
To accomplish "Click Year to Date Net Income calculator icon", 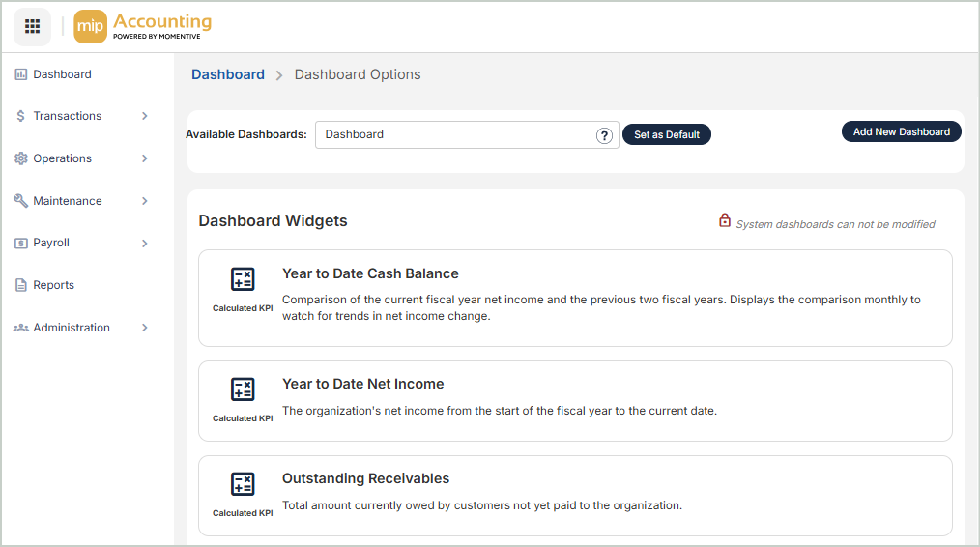I will click(x=243, y=389).
